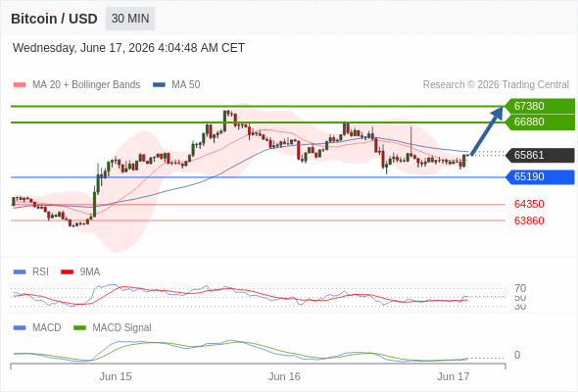Click the blue upward forecast arrow
Image resolution: width=578 pixels, height=392 pixels.
[x=487, y=130]
